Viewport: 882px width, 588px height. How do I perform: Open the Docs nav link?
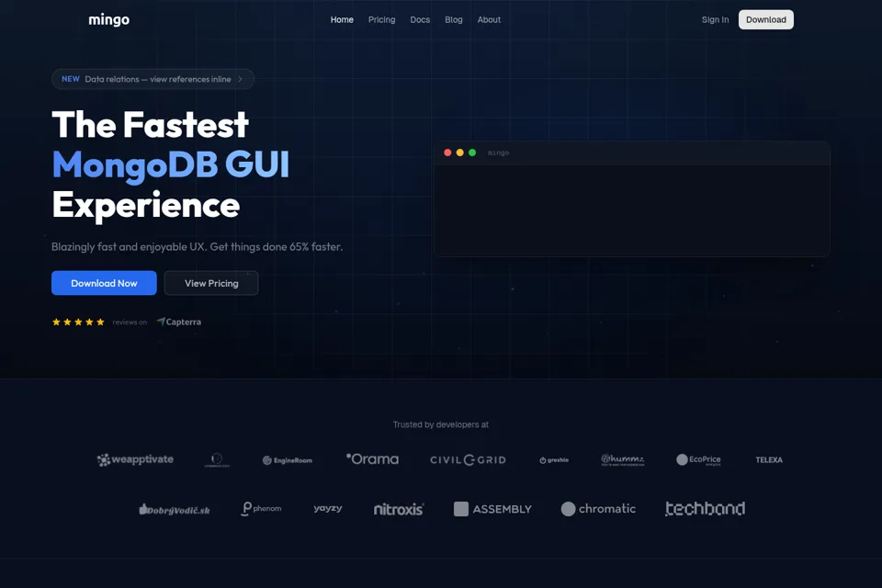click(x=420, y=19)
